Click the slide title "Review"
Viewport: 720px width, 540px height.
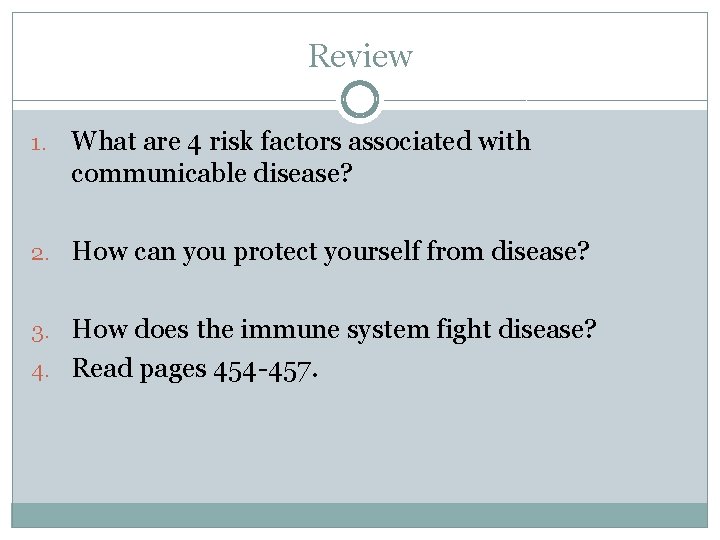pos(360,56)
